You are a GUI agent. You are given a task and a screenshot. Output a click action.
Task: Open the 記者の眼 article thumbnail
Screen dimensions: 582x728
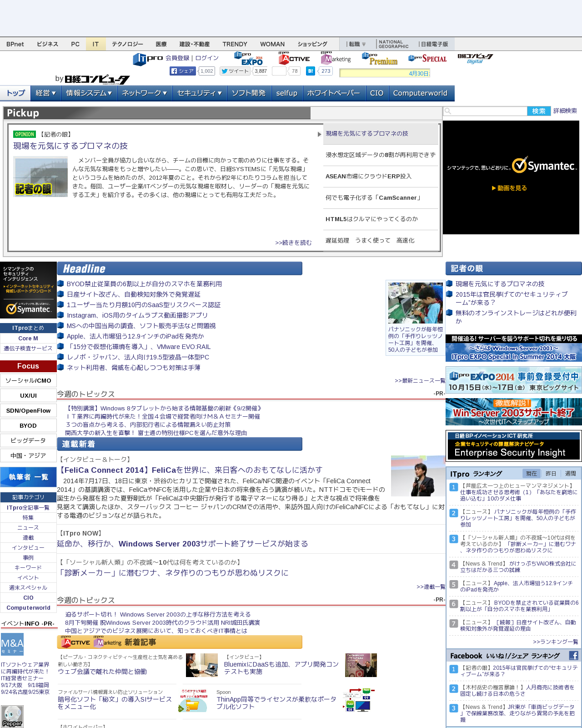(40, 177)
